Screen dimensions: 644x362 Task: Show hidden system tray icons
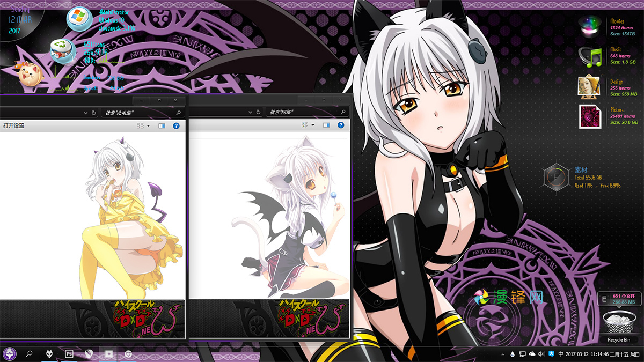503,354
